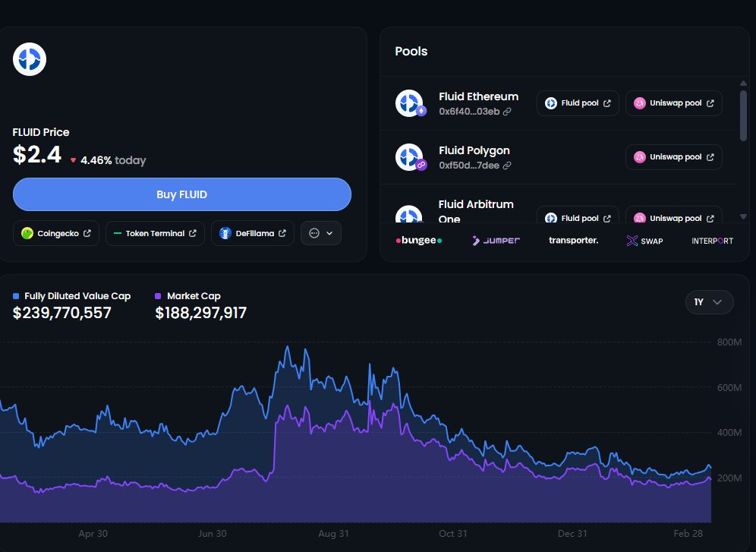Click the link icon beside address 0x6f40...03eb

click(x=507, y=112)
